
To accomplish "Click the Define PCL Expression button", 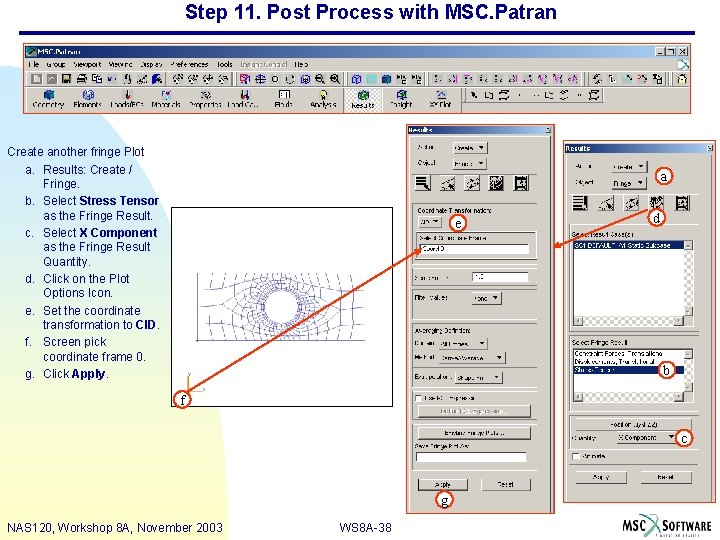I will (474, 411).
